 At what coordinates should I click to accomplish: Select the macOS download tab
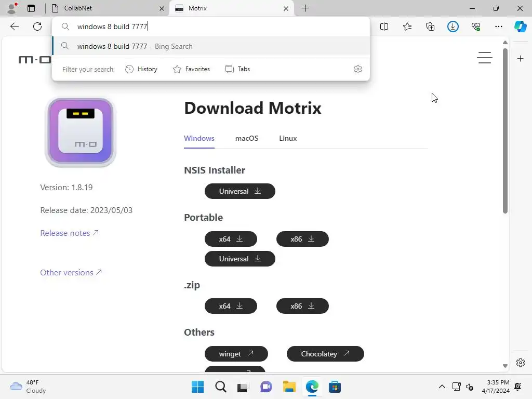[247, 138]
